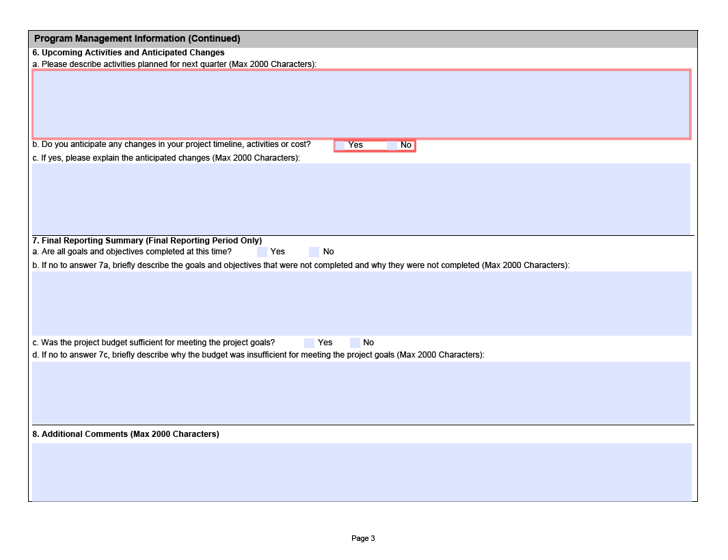Click the activities planned for next quarter field
The image size is (728, 560).
361,104
